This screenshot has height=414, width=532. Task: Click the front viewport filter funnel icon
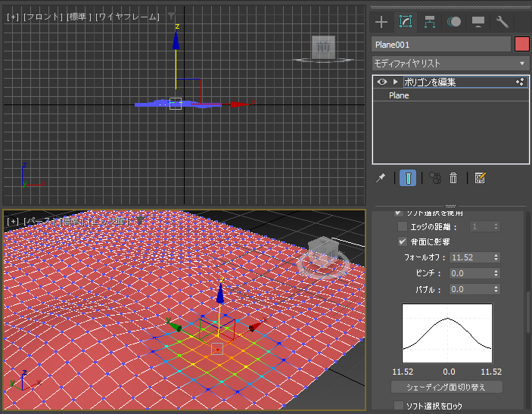click(171, 16)
